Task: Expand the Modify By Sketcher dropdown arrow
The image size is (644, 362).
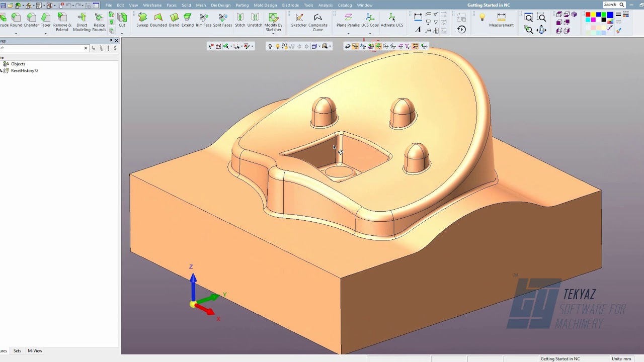Action: point(273,34)
